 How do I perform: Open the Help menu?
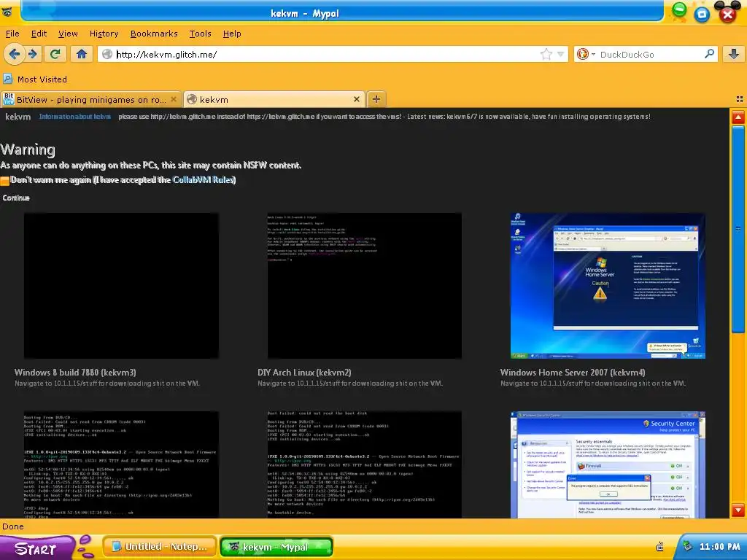pos(232,34)
